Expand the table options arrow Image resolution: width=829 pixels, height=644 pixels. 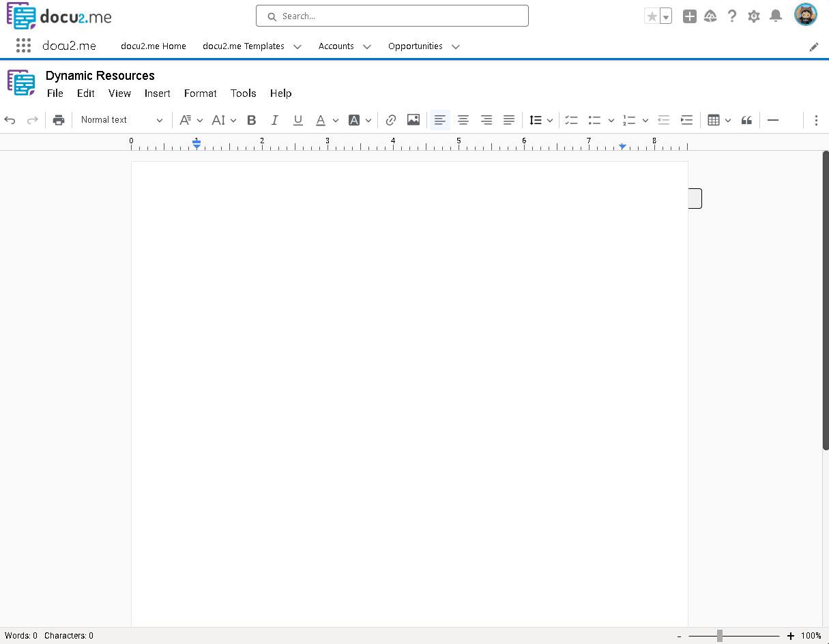point(728,121)
